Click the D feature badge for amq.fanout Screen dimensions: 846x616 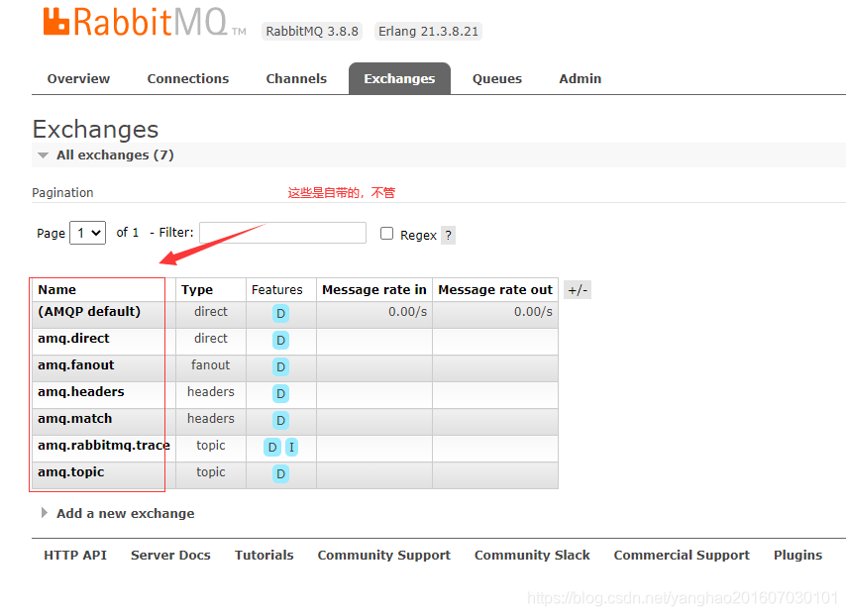(280, 366)
